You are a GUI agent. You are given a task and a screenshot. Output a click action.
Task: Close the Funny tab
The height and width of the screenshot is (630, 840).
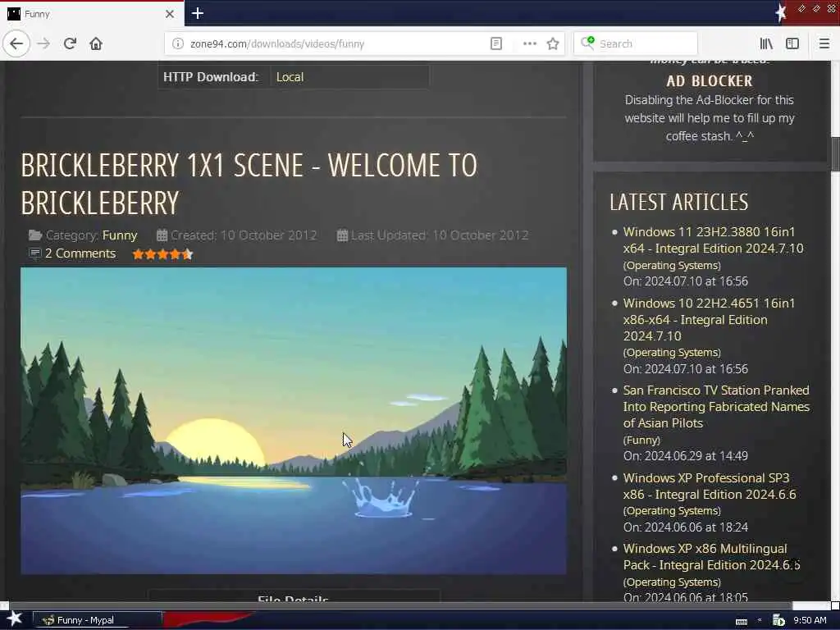coord(169,14)
